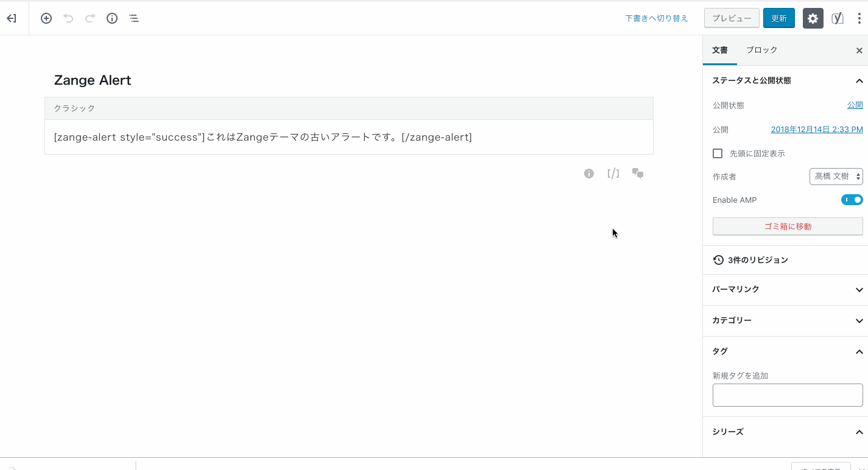This screenshot has height=470, width=868.
Task: Click the 更新 update button
Action: 778,18
